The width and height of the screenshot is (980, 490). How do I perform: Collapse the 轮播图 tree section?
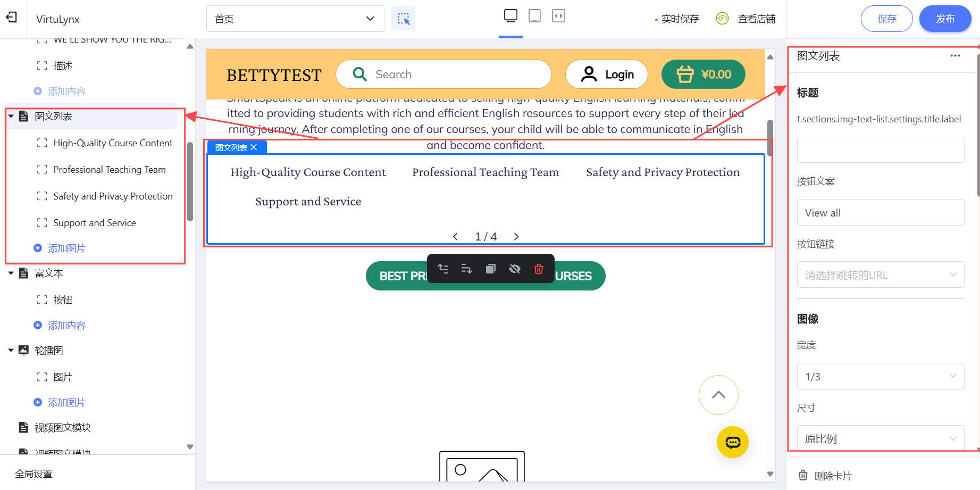(11, 350)
